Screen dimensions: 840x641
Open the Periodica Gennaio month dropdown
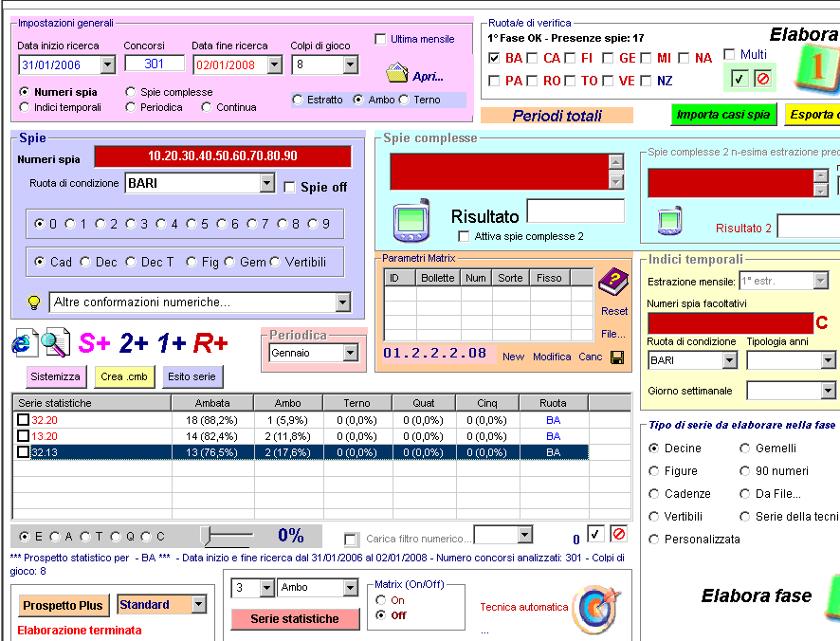pyautogui.click(x=351, y=353)
